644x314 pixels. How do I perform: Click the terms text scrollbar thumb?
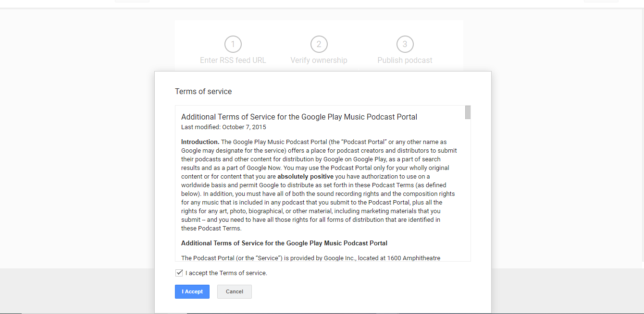(468, 112)
